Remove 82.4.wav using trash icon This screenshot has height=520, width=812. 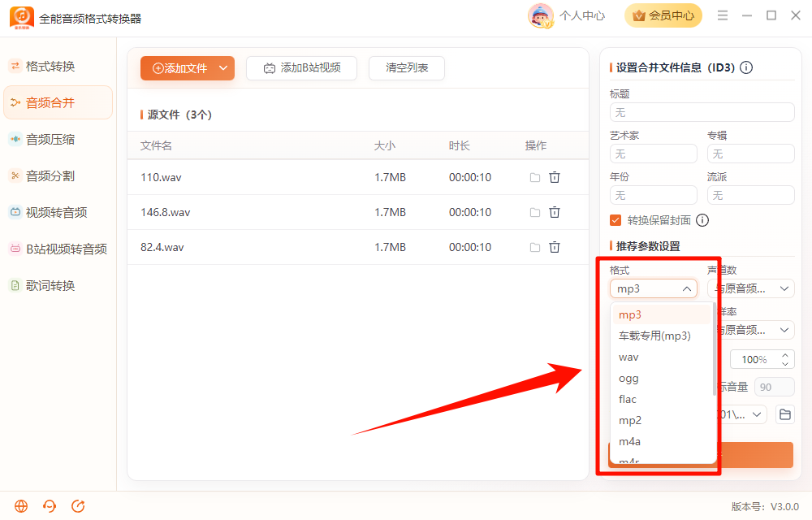pos(555,247)
